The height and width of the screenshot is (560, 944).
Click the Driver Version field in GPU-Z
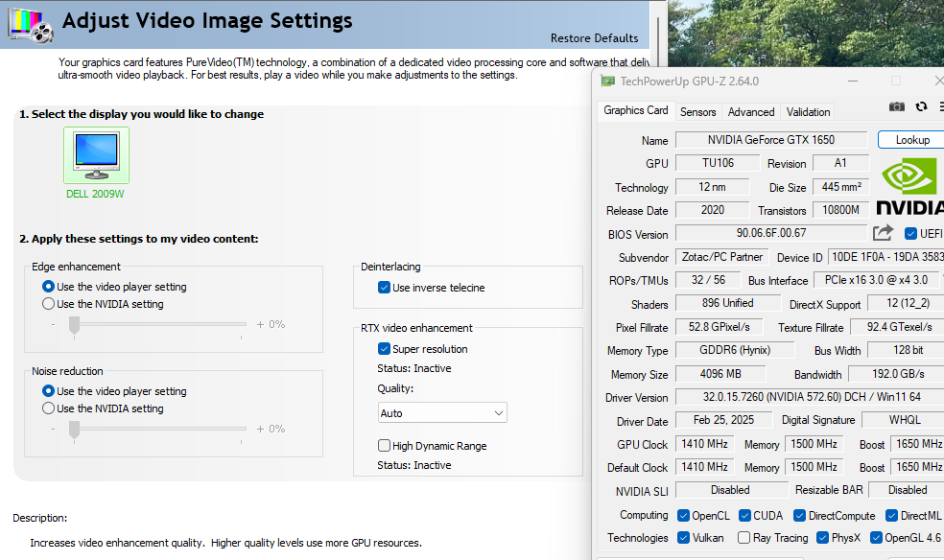(810, 397)
